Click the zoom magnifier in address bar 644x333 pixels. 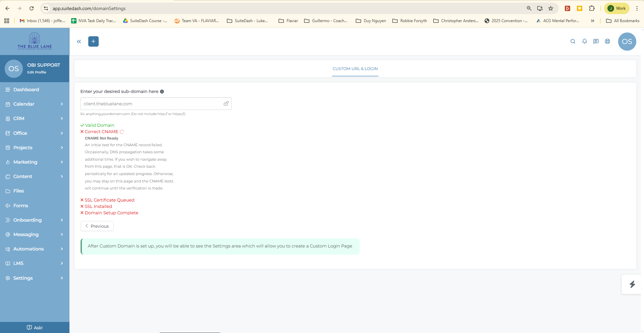529,8
